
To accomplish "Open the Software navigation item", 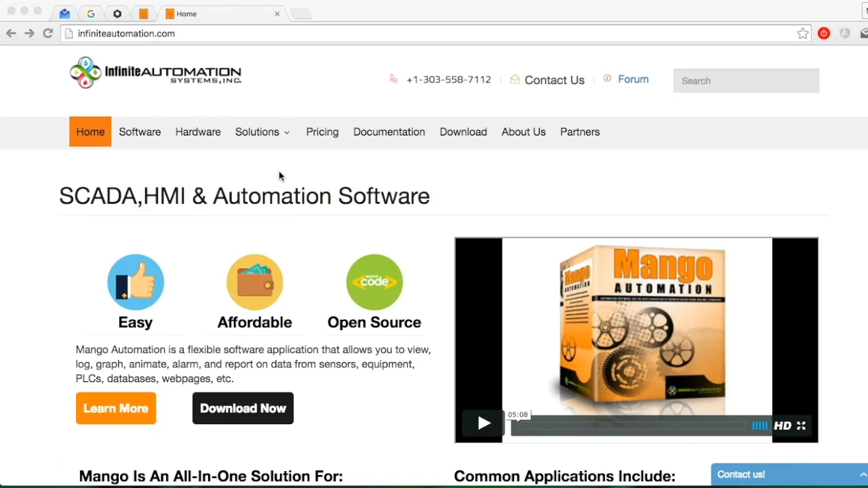I will [x=140, y=132].
